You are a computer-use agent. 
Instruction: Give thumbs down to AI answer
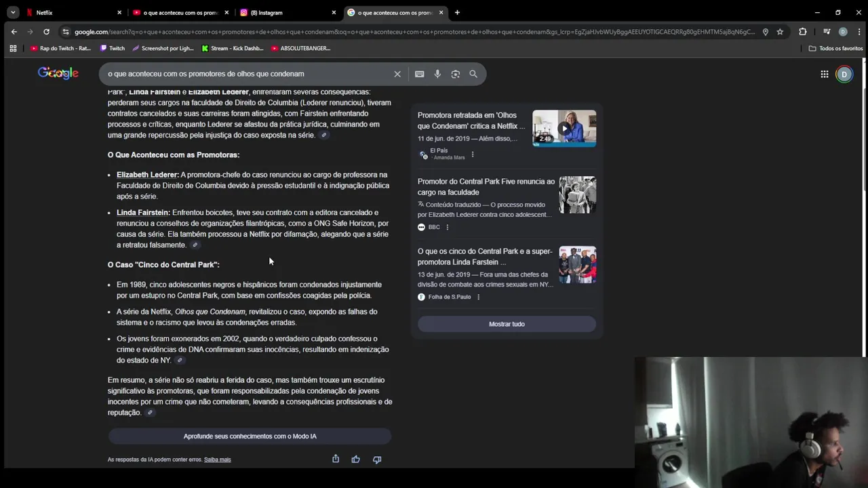377,460
